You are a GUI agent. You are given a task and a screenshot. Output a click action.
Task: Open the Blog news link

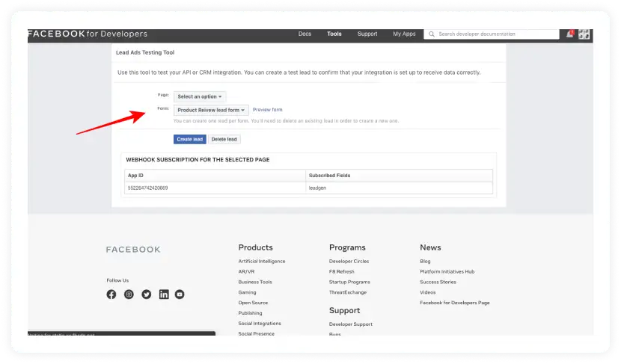425,261
